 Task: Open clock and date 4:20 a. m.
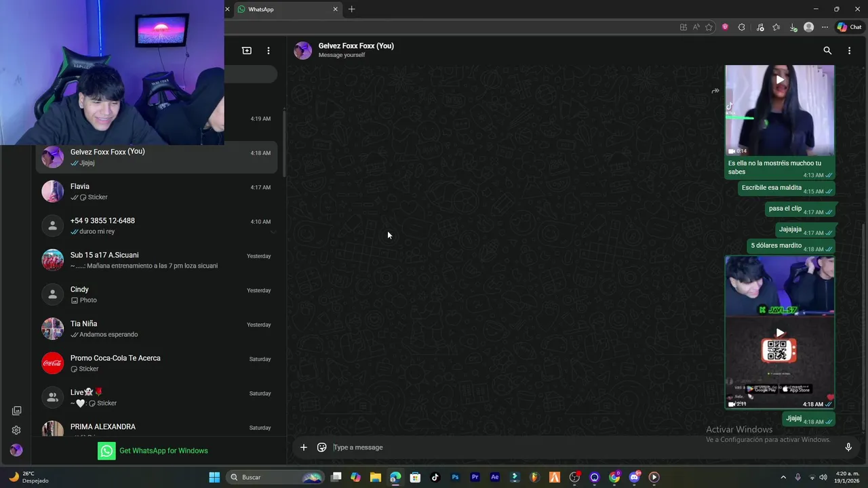[x=848, y=477]
